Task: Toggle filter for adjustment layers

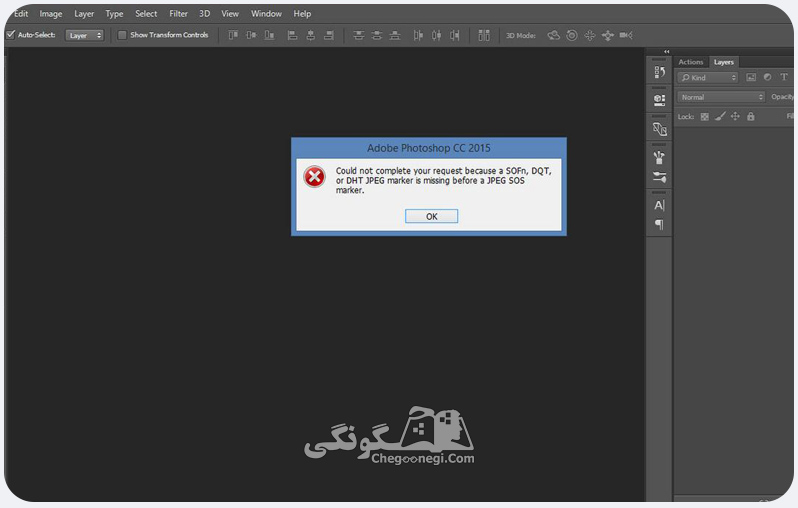Action: [767, 77]
